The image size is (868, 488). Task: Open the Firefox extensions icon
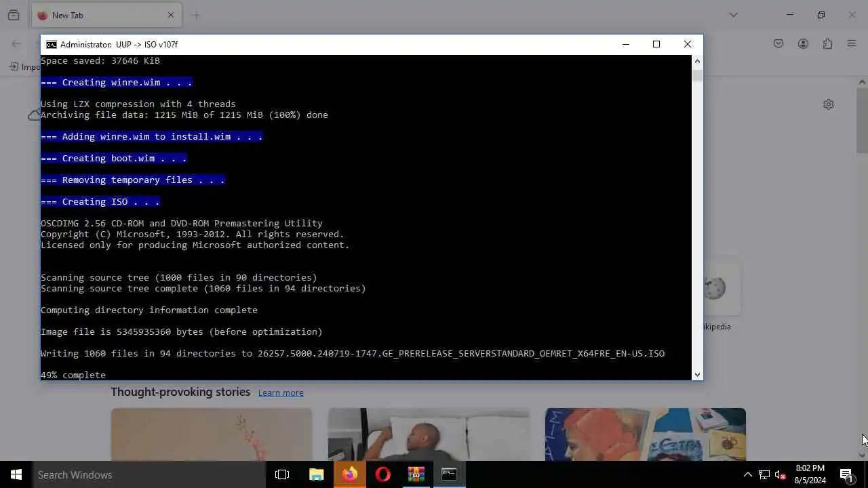pyautogui.click(x=827, y=43)
